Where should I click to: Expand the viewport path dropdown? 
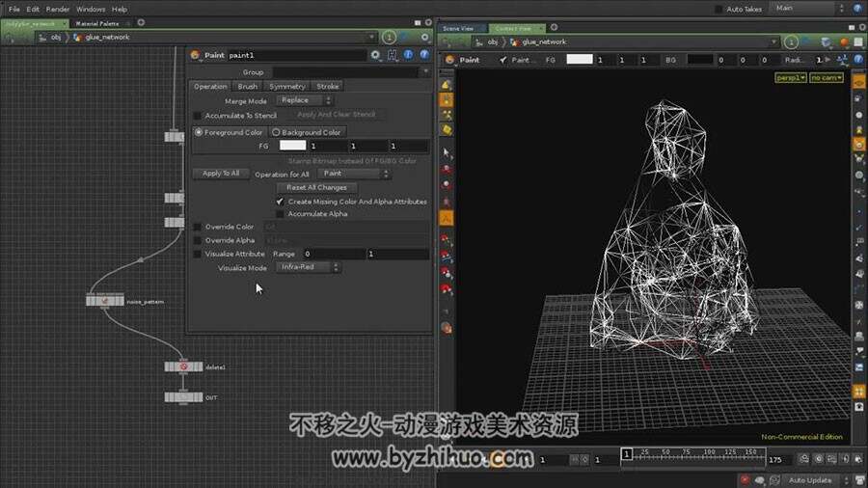(773, 42)
